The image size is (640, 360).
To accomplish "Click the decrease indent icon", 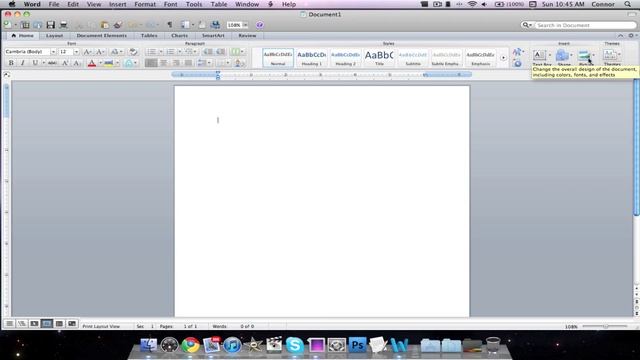I will coord(208,52).
